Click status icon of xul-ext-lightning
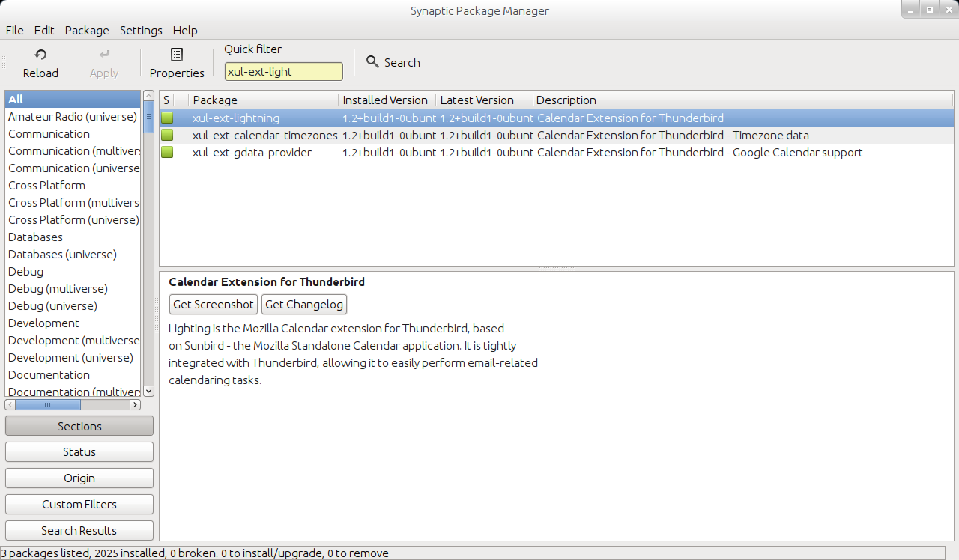The height and width of the screenshot is (560, 959). click(x=166, y=118)
